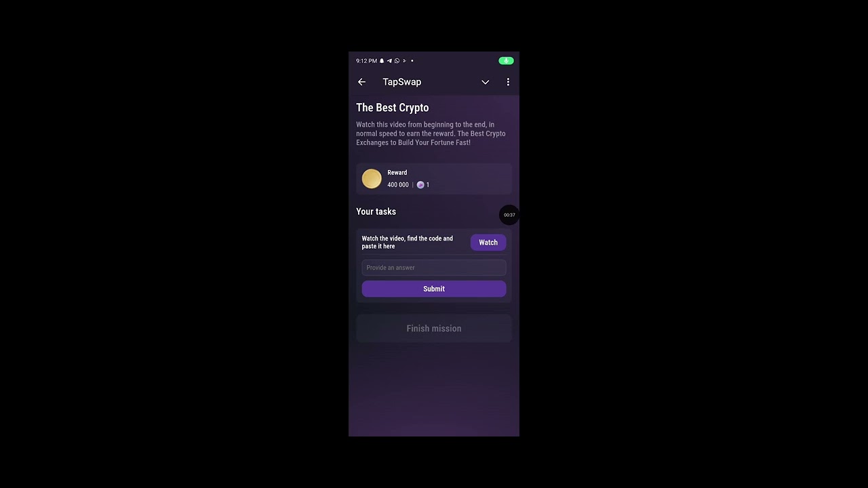The image size is (868, 488).
Task: Tap the 9:12 PM clock in status bar
Action: point(366,61)
